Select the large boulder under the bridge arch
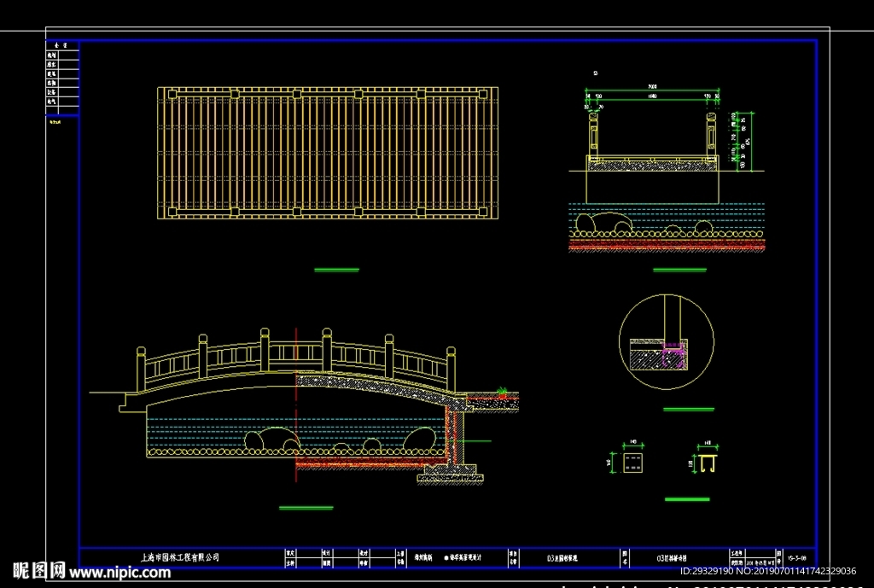The width and height of the screenshot is (874, 588). (x=271, y=440)
